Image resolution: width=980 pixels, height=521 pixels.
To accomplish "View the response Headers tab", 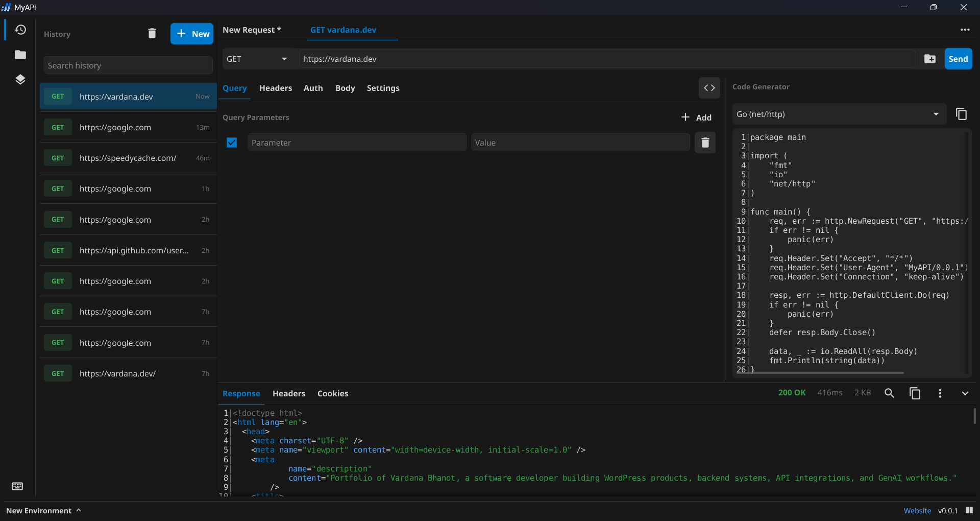I will [289, 393].
